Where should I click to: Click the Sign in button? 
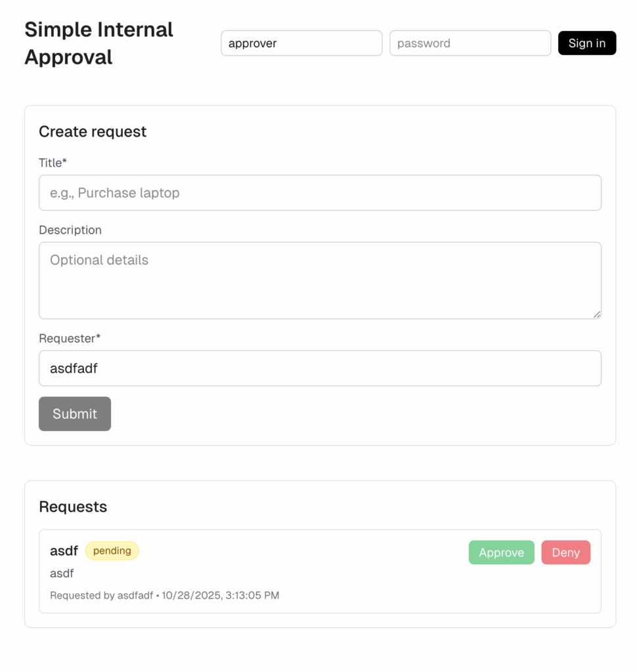click(x=586, y=43)
